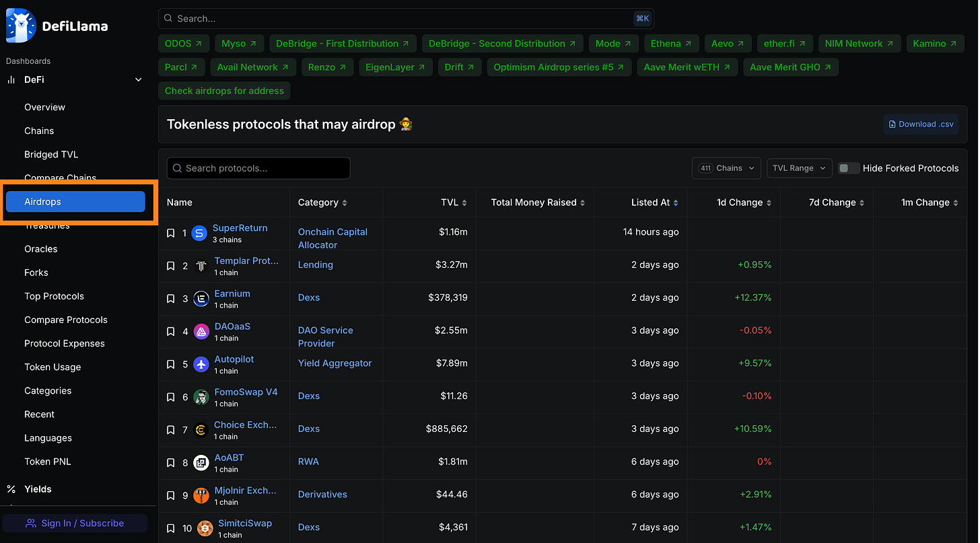
Task: Open DeBridge - First Distribution link
Action: coord(343,44)
